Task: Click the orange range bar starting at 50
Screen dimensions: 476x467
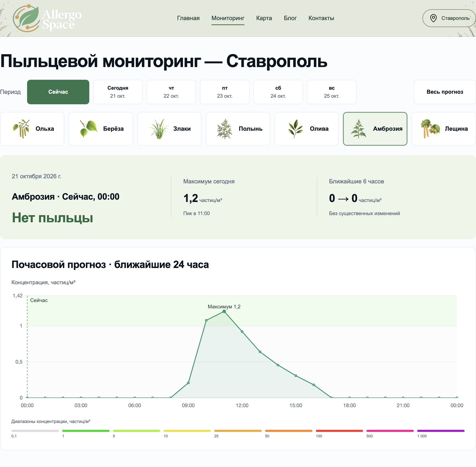Action: click(289, 431)
